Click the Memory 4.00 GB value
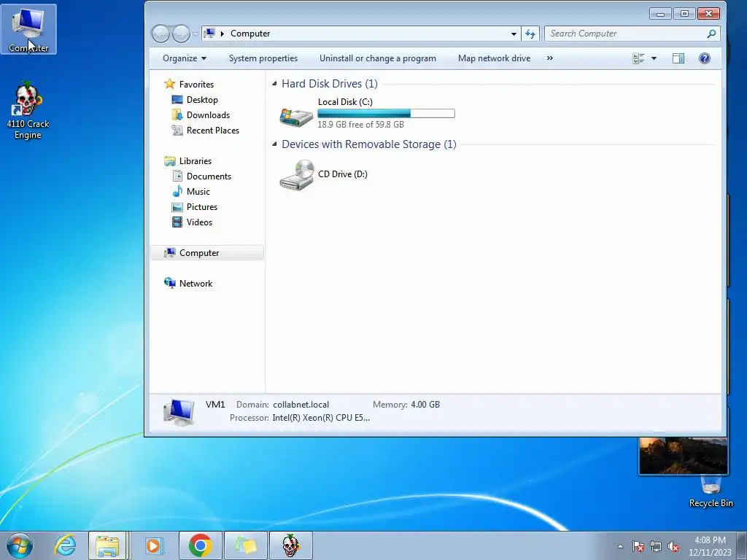 (x=425, y=405)
